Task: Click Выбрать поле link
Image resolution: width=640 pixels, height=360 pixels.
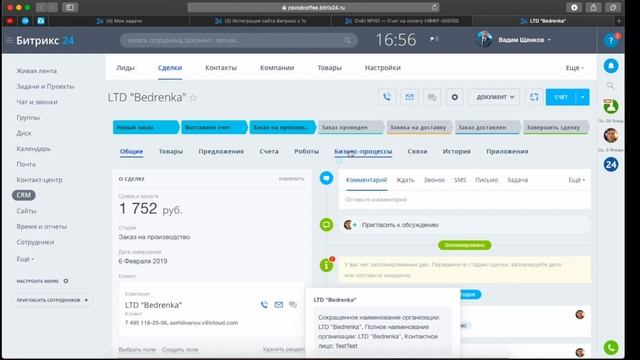Action: coord(137,350)
